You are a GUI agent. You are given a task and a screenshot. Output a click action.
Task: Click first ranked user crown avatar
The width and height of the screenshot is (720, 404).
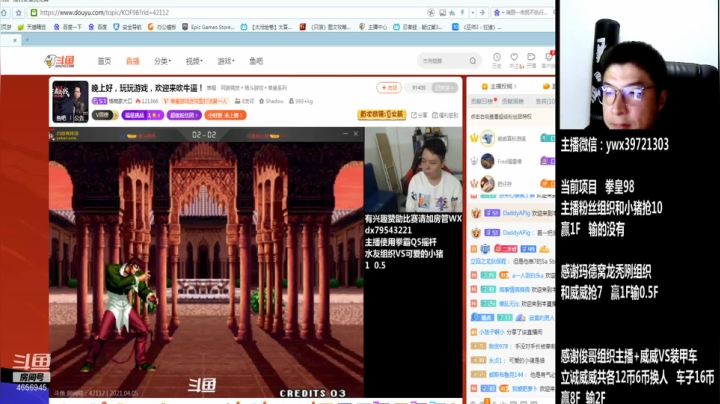[x=487, y=138]
